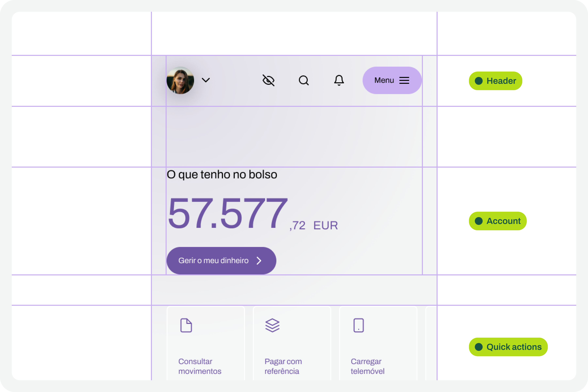The height and width of the screenshot is (392, 588).
Task: Click the layers icon in Pagar com referência
Action: [272, 325]
